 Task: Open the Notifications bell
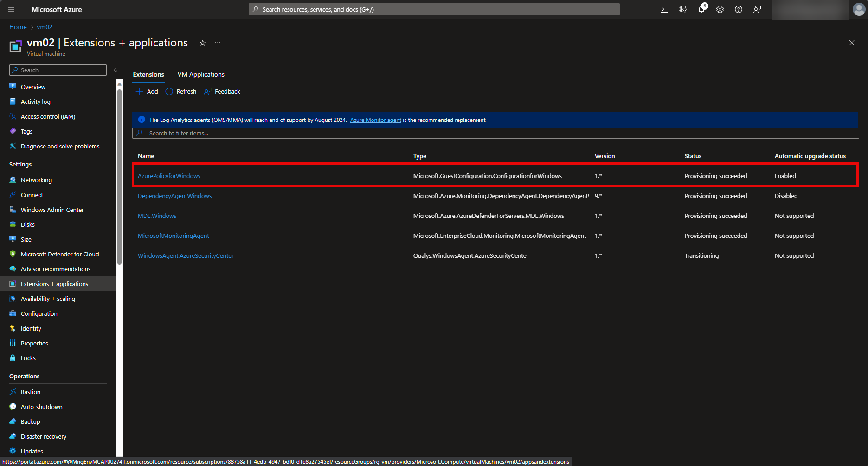tap(701, 9)
